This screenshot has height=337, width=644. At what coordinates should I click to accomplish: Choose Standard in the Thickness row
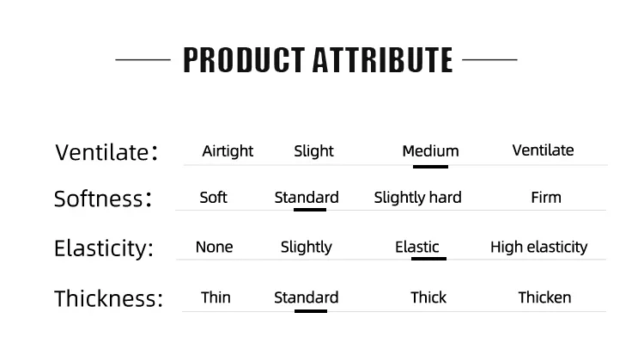(x=306, y=297)
